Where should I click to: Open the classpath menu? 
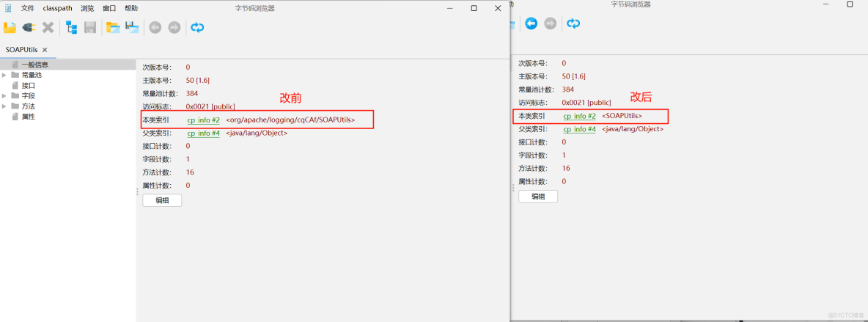pos(58,8)
